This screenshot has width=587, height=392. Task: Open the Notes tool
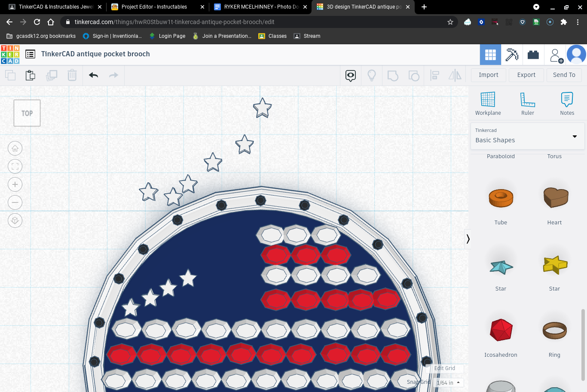coord(567,104)
